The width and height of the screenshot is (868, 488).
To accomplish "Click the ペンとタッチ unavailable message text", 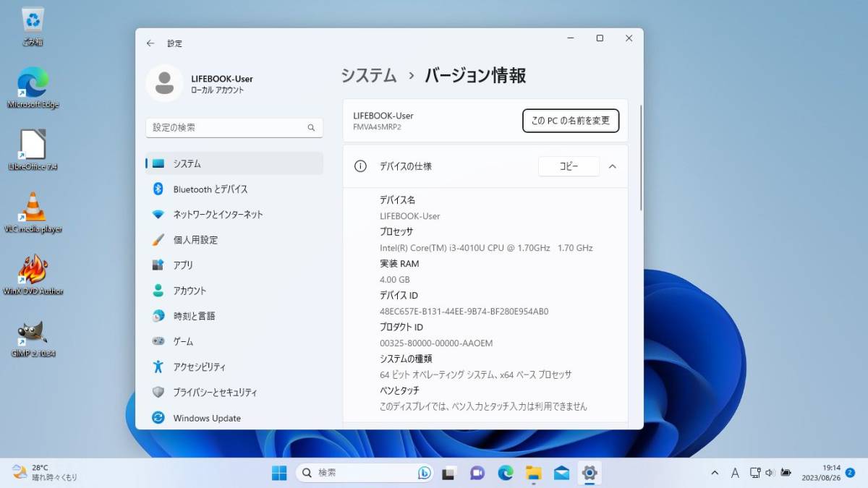I will [483, 407].
